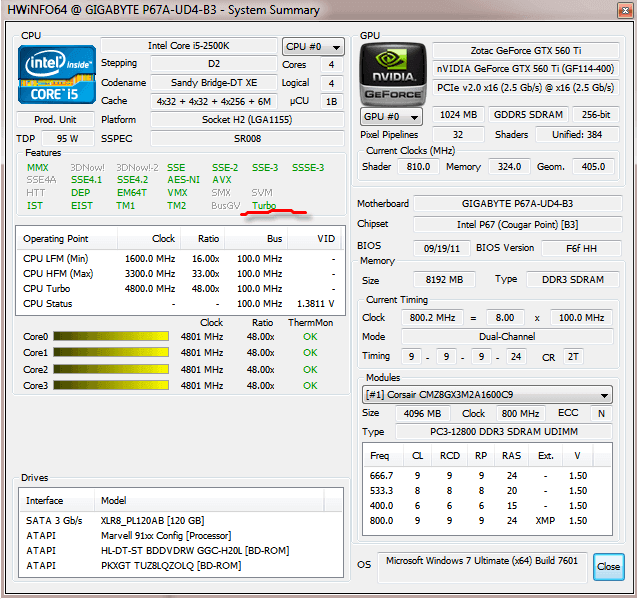Click the VID column header
The image size is (637, 599).
point(316,239)
